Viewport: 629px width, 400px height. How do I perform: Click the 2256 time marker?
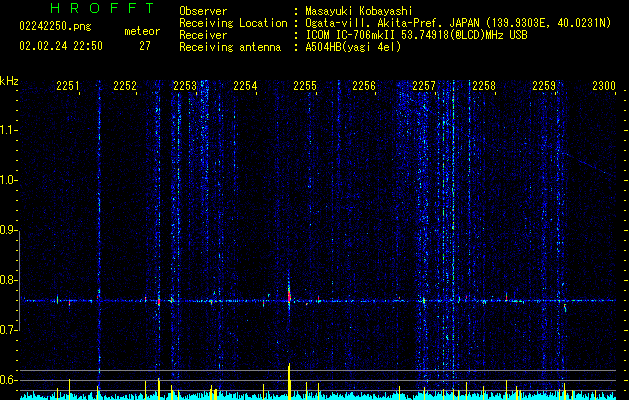364,86
